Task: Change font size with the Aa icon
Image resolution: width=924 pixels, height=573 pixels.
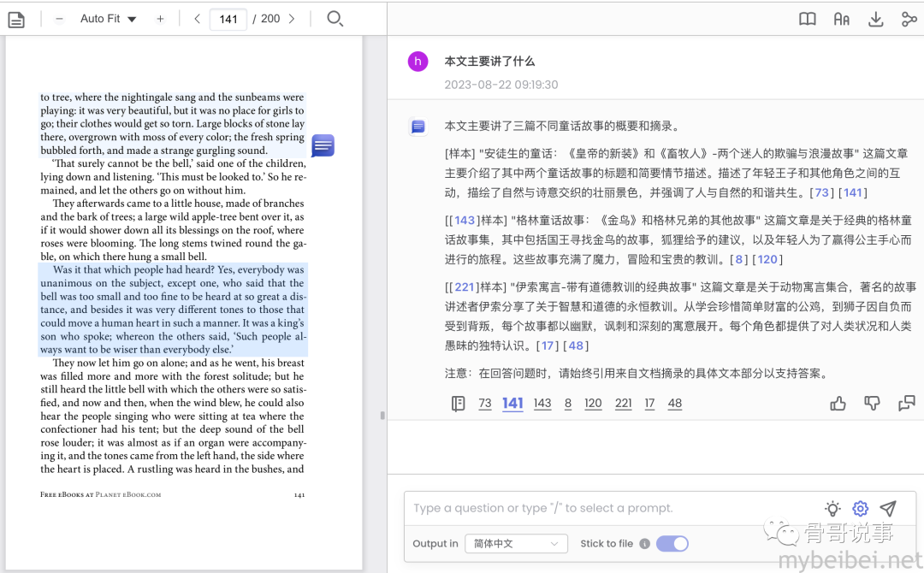Action: pos(842,20)
